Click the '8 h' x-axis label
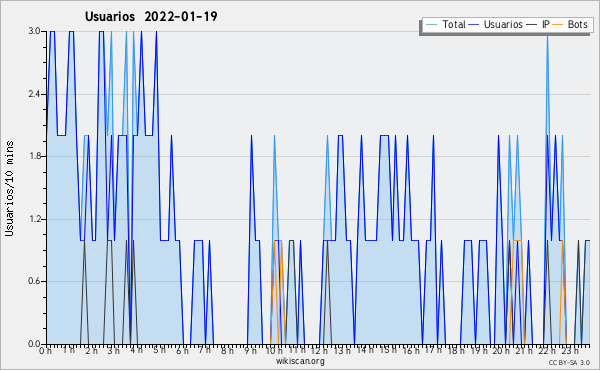The width and height of the screenshot is (600, 370). [227, 350]
